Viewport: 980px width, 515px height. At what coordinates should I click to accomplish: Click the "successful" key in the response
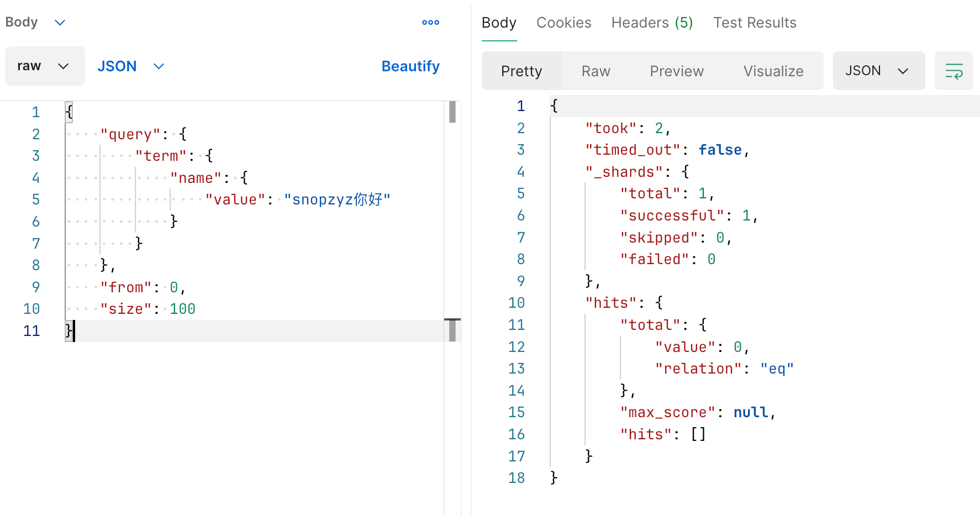tap(672, 216)
